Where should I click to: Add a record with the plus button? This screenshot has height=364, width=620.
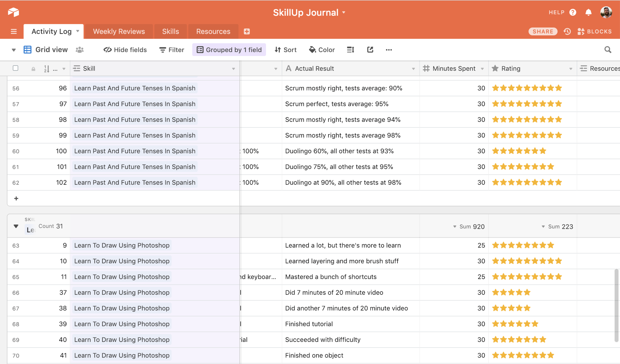coord(16,198)
